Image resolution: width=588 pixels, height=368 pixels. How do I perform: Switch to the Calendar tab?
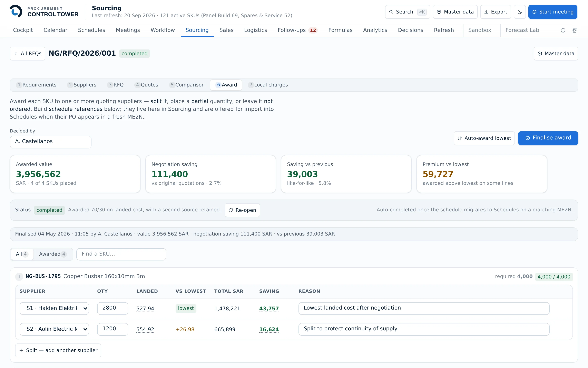[55, 30]
